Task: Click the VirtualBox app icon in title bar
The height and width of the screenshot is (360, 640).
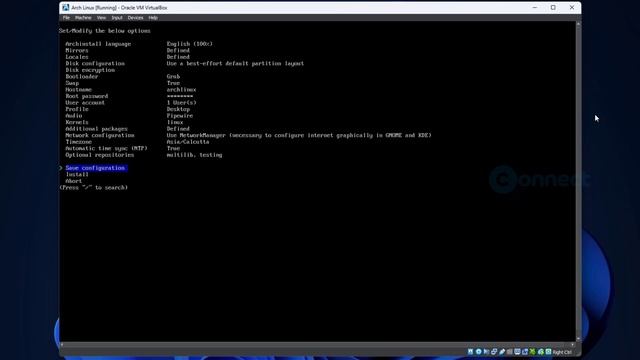Action: pyautogui.click(x=65, y=7)
